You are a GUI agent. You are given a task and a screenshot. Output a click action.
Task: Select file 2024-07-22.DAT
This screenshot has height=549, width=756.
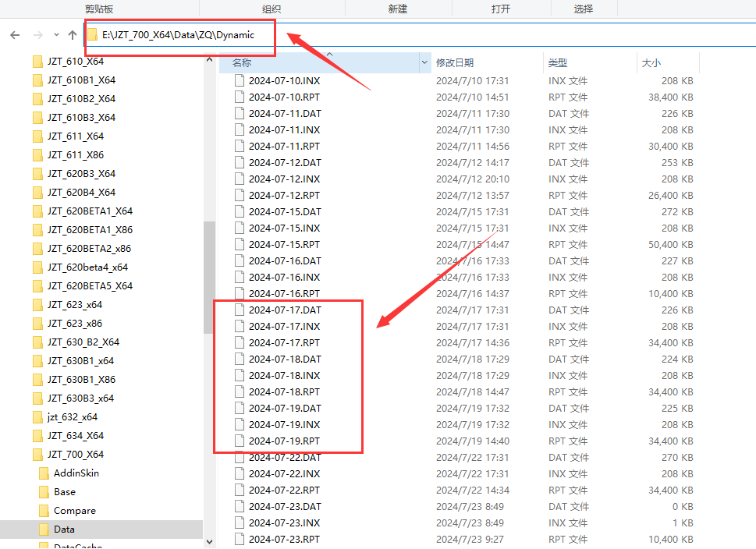(285, 458)
